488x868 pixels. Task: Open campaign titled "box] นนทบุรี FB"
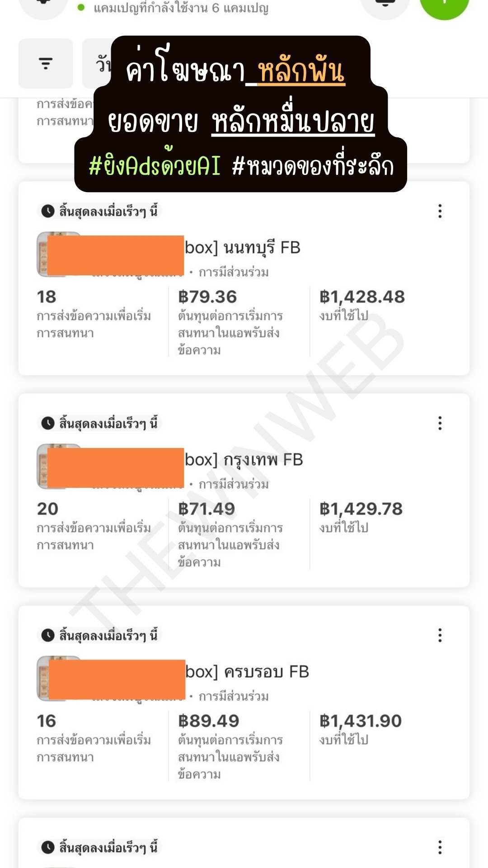pyautogui.click(x=243, y=248)
